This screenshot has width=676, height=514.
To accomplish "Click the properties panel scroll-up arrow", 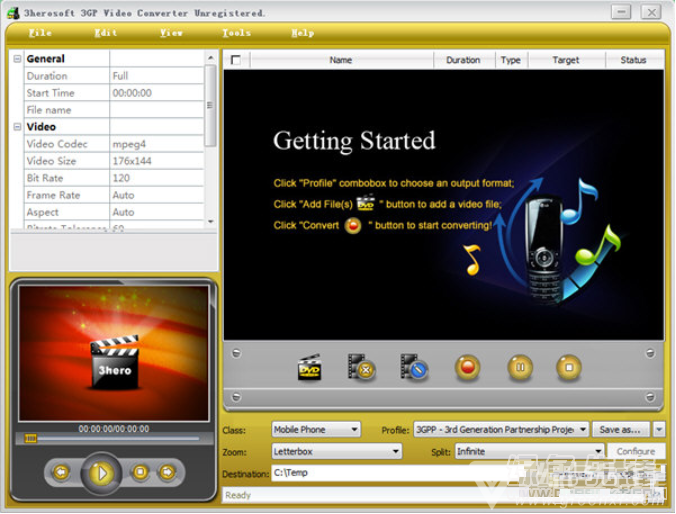I will [210, 57].
